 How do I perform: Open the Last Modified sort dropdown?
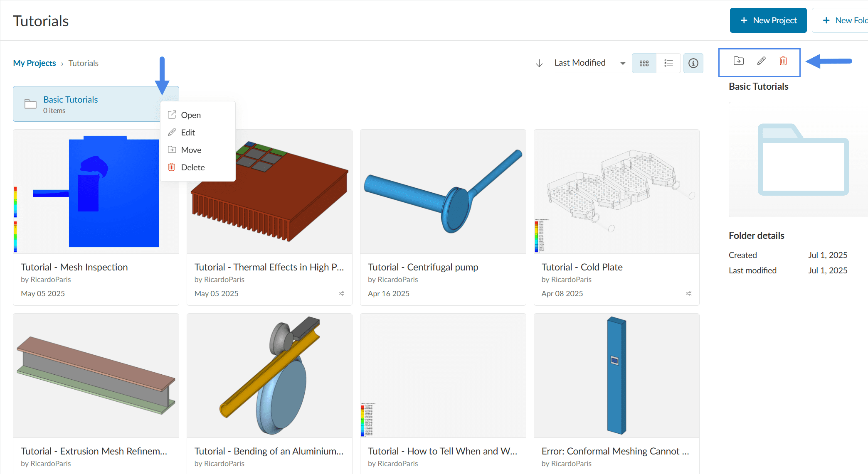coord(580,63)
